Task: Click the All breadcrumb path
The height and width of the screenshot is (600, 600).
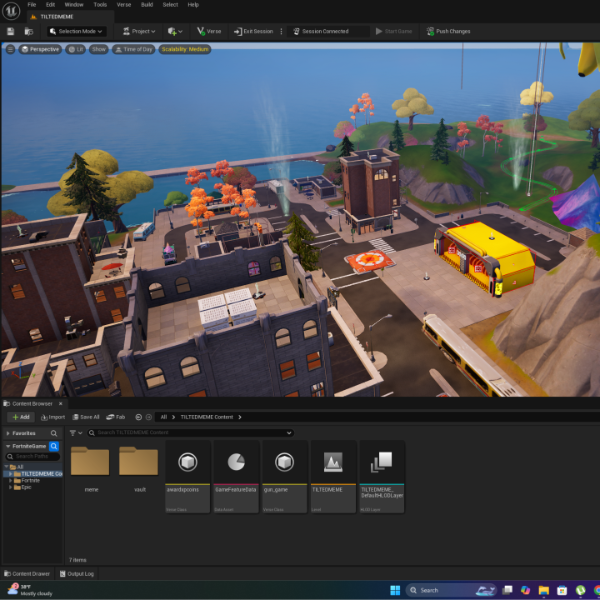Action: (164, 417)
